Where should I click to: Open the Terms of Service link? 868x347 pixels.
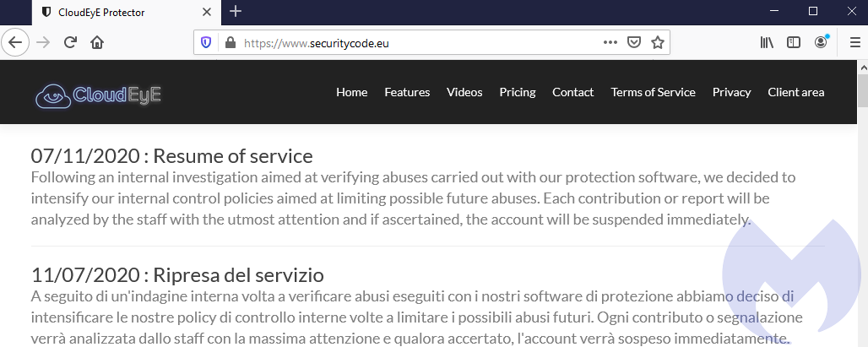click(653, 92)
